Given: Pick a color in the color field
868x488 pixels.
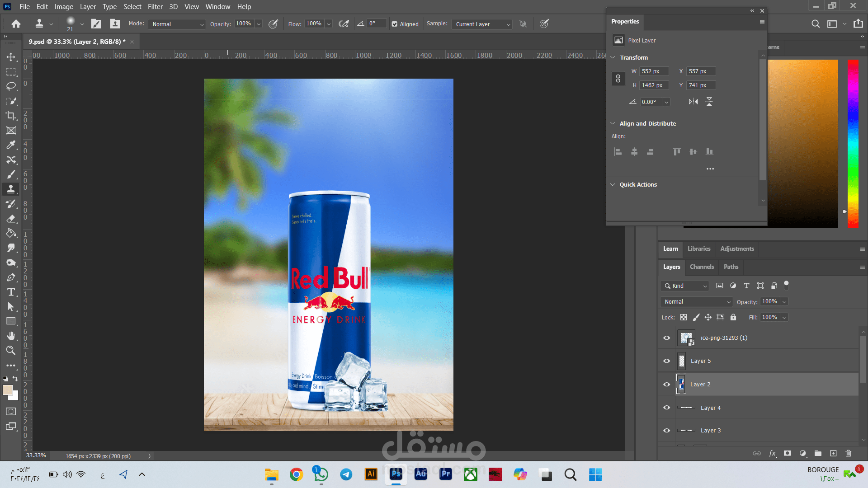Looking at the screenshot, I should (x=802, y=143).
